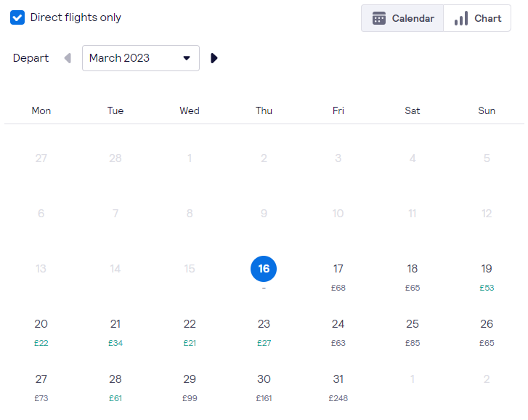Pick March 31 priced £248
The height and width of the screenshot is (420, 528).
tap(338, 387)
